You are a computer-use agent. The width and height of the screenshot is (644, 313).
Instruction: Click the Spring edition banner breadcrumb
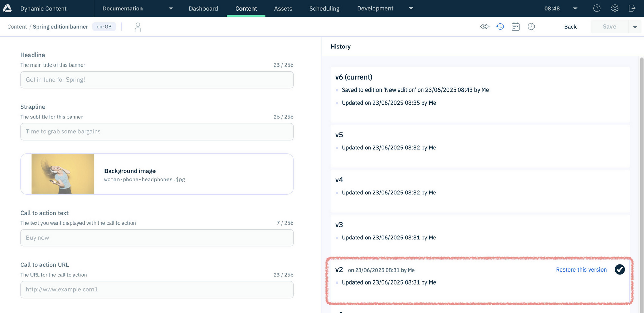60,27
